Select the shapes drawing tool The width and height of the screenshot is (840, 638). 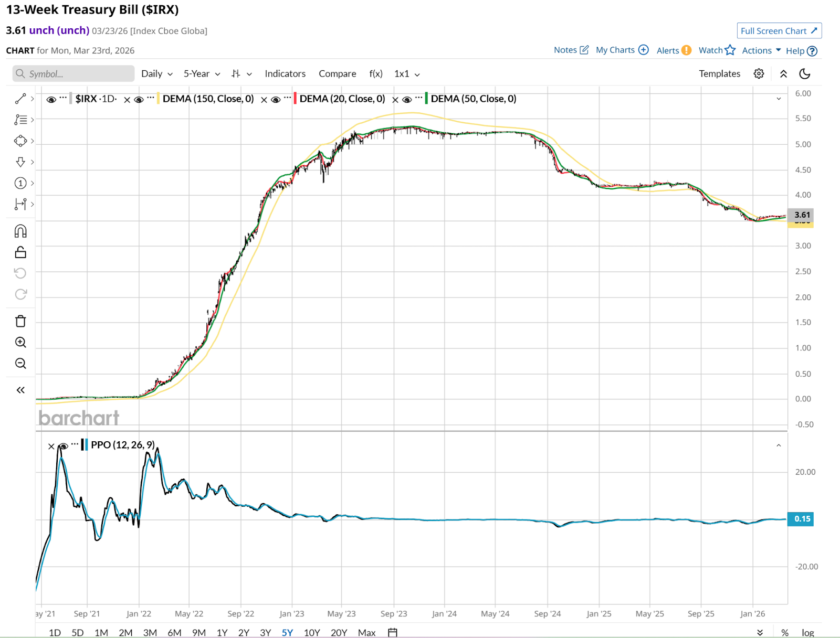[x=20, y=141]
